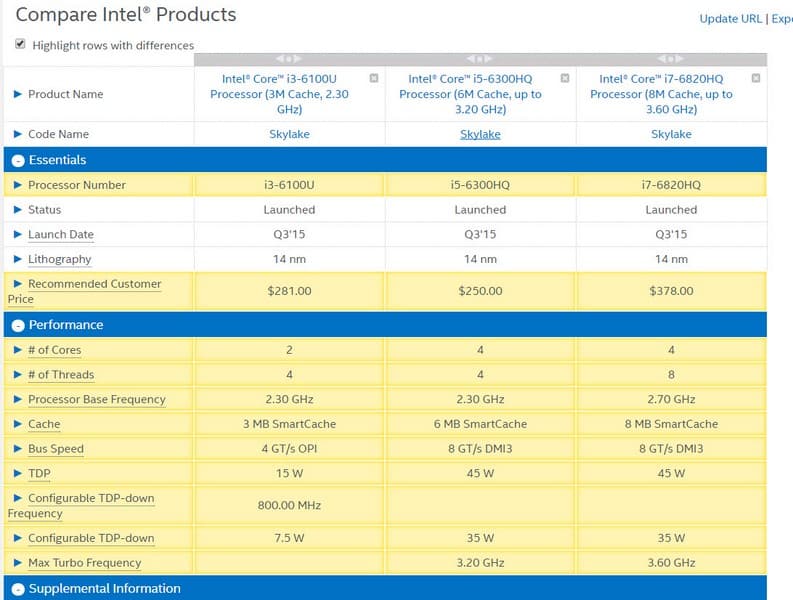Viewport: 793px width, 600px height.
Task: Click the reorder arrows above the i5-6300HQ column
Action: tap(480, 59)
